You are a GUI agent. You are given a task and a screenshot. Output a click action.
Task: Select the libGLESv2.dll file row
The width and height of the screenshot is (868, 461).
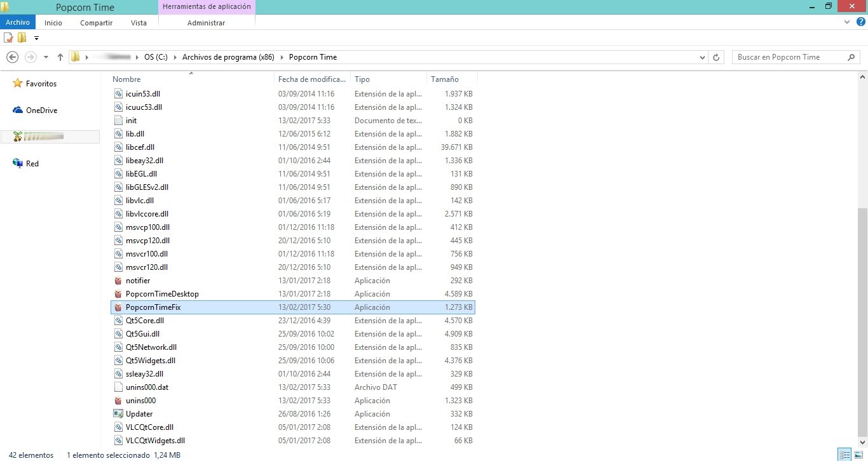coord(292,187)
